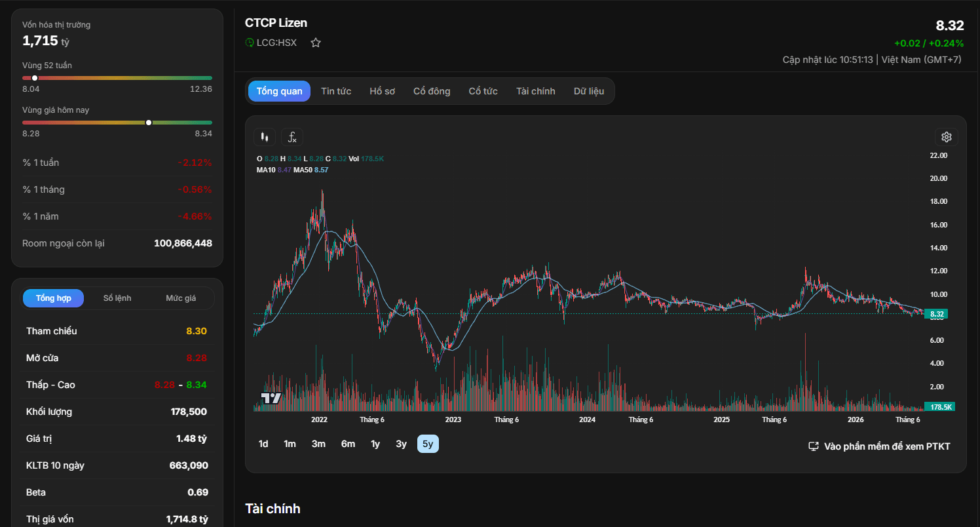Image resolution: width=980 pixels, height=527 pixels.
Task: Switch chart range to 5y
Action: coord(428,444)
